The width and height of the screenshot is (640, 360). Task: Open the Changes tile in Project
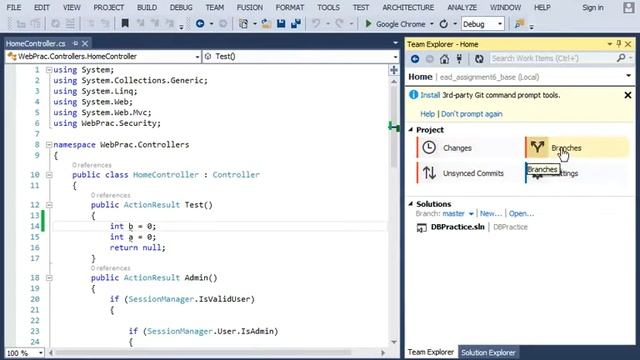(x=469, y=148)
